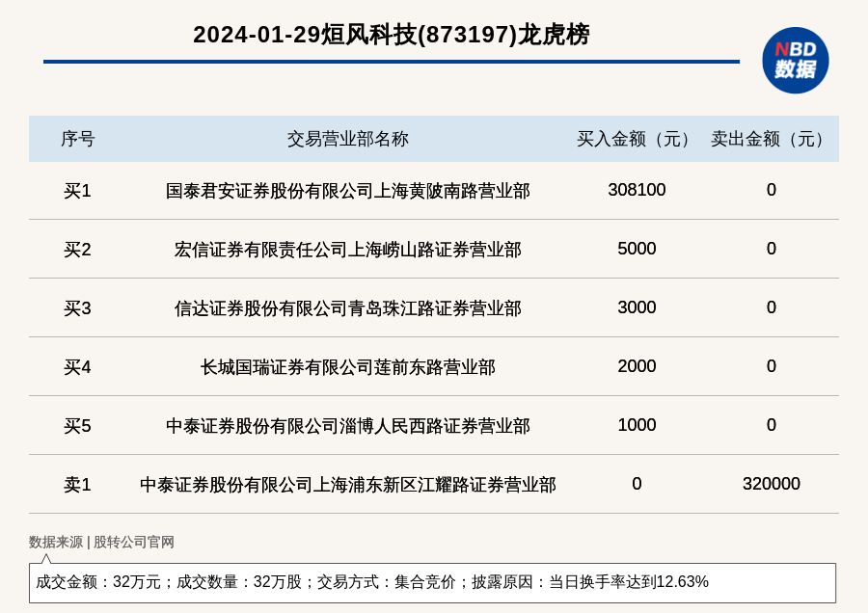868x613 pixels.
Task: Click the 买1 row label
Action: tap(77, 191)
